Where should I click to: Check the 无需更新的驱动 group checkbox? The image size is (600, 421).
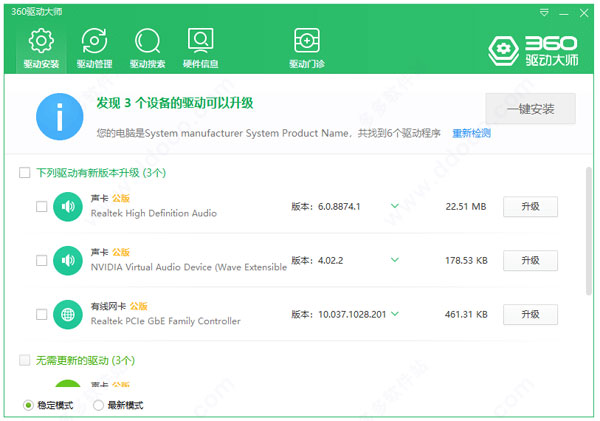point(24,360)
